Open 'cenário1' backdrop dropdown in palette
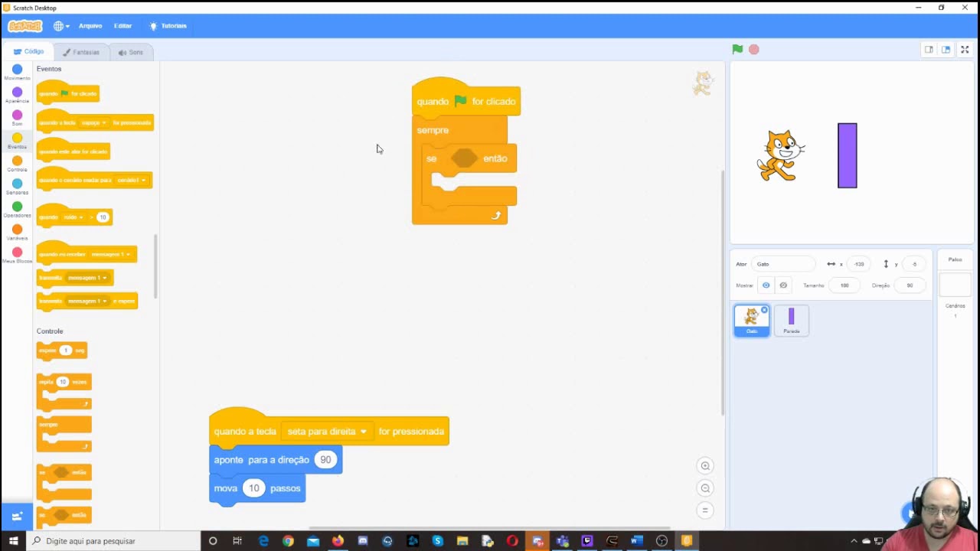The height and width of the screenshot is (551, 980). click(132, 180)
